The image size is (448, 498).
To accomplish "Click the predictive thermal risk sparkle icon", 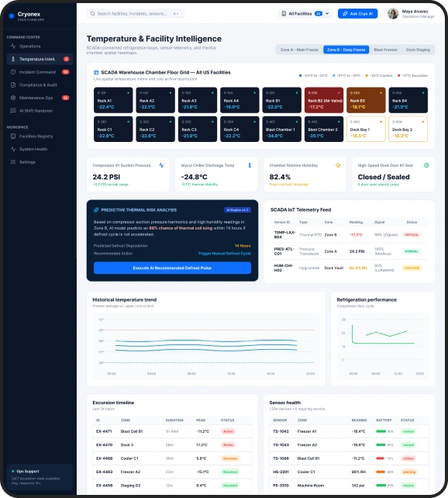I will (x=96, y=210).
